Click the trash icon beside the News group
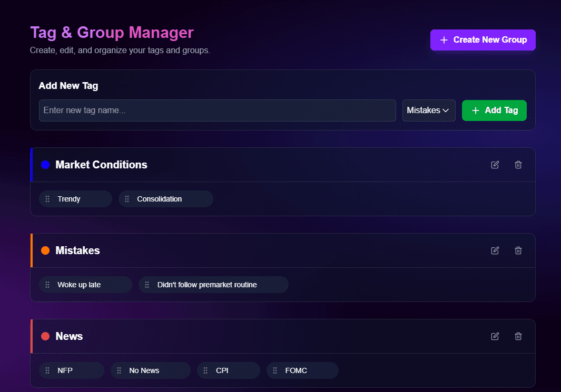561x392 pixels. click(518, 336)
